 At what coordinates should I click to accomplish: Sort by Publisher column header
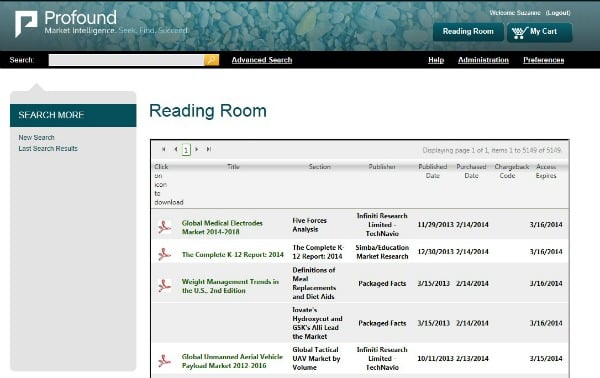pos(382,166)
